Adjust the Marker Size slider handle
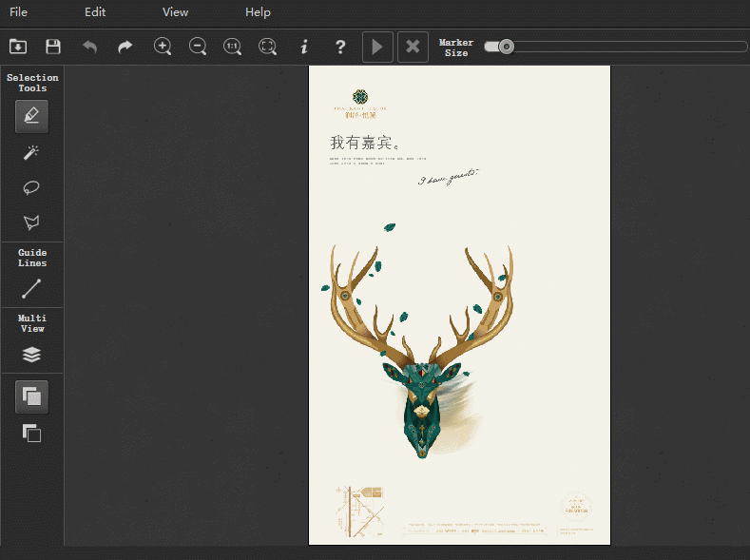This screenshot has width=750, height=560. click(506, 47)
